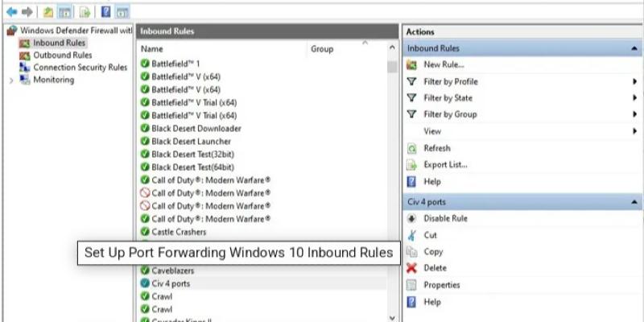
Task: Click Export List... in the Actions pane
Action: [x=446, y=165]
